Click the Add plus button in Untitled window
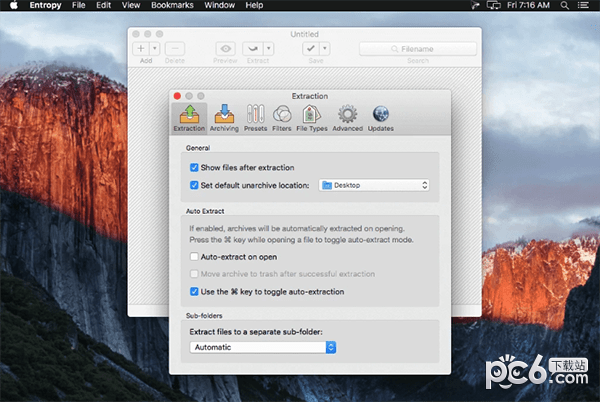600x402 pixels. pyautogui.click(x=141, y=49)
